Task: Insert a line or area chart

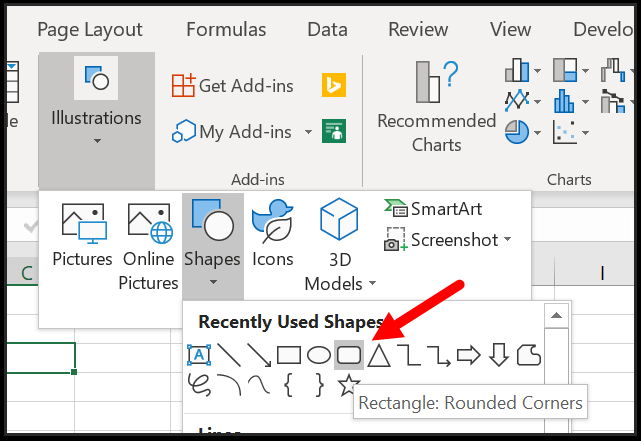Action: (517, 101)
